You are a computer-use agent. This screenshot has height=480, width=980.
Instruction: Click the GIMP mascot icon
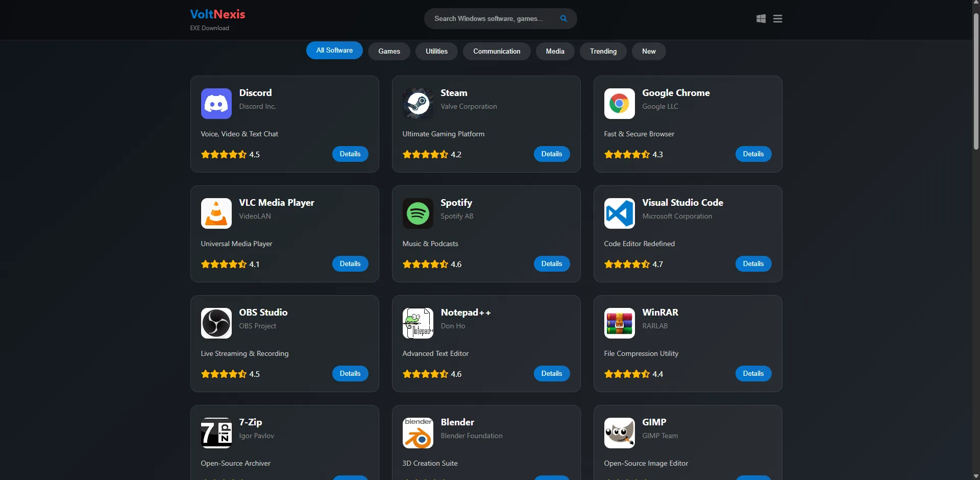(x=619, y=433)
